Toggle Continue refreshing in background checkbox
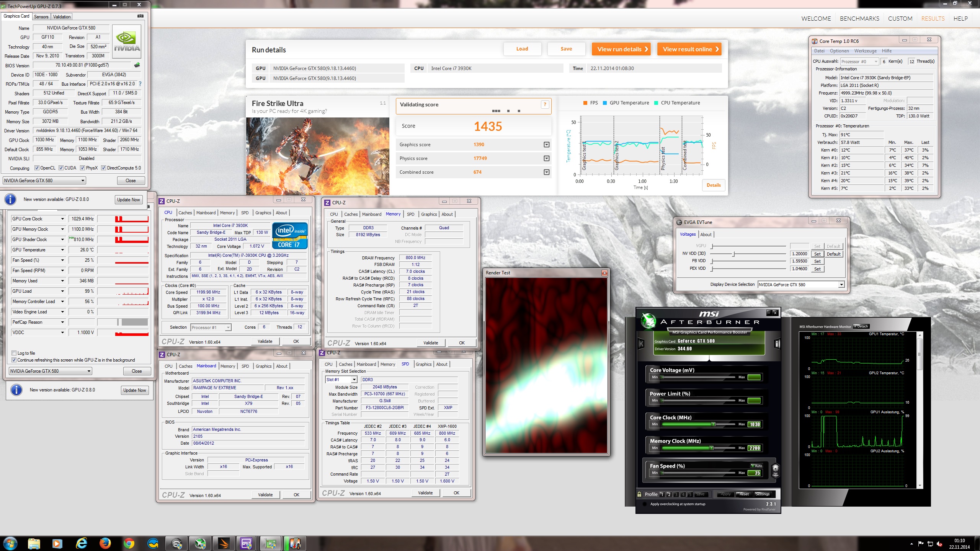This screenshot has width=980, height=551. point(14,360)
